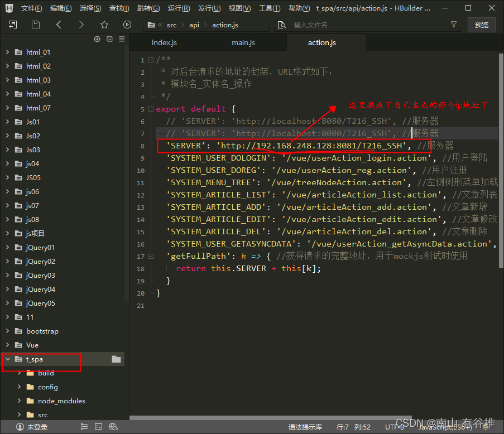Click the save file icon in toolbar

coord(36,25)
